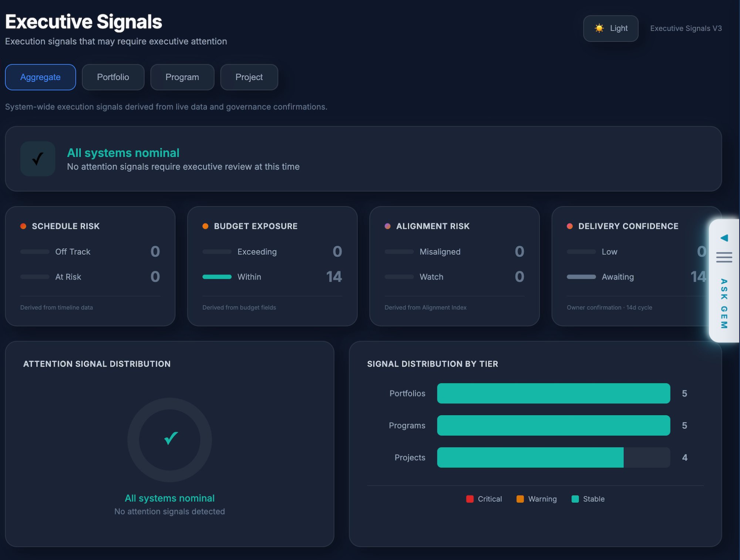Switch to the Program tab

click(182, 77)
